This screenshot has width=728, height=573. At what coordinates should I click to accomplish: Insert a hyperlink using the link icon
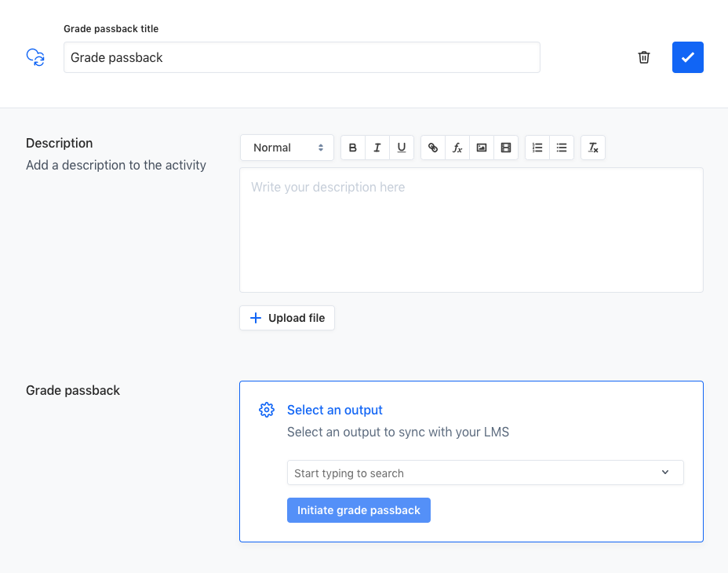tap(432, 147)
